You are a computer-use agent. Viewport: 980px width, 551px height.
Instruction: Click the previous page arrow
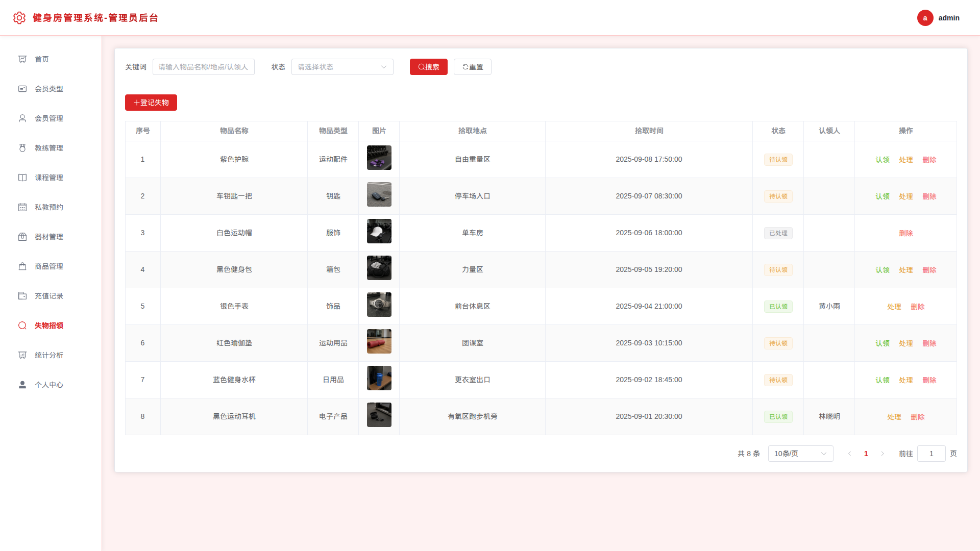tap(849, 454)
